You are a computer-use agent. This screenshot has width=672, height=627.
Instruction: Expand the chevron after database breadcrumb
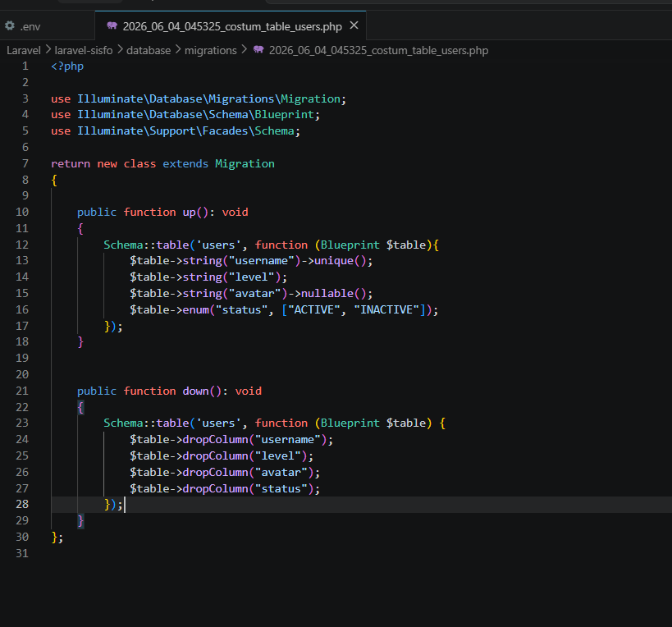click(178, 50)
